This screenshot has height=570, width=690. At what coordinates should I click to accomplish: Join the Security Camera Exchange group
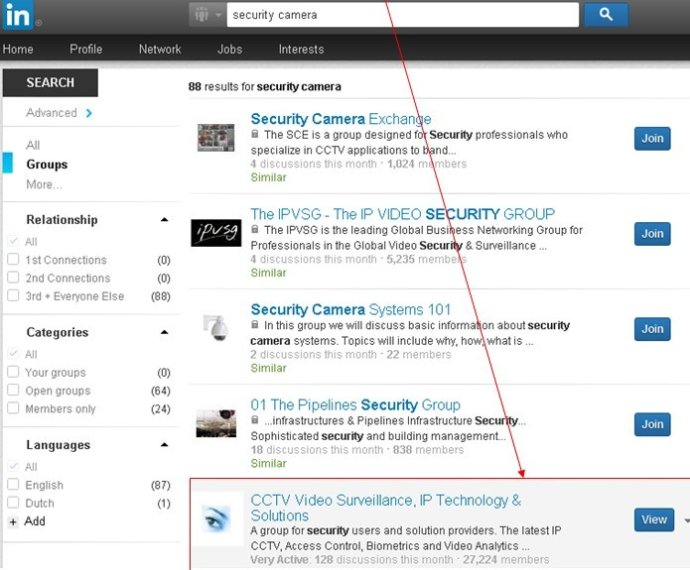pyautogui.click(x=652, y=138)
